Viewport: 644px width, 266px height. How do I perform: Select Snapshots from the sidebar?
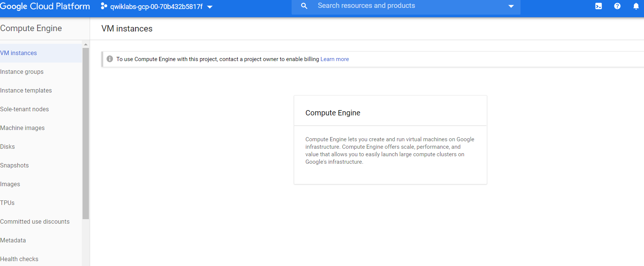tap(14, 166)
